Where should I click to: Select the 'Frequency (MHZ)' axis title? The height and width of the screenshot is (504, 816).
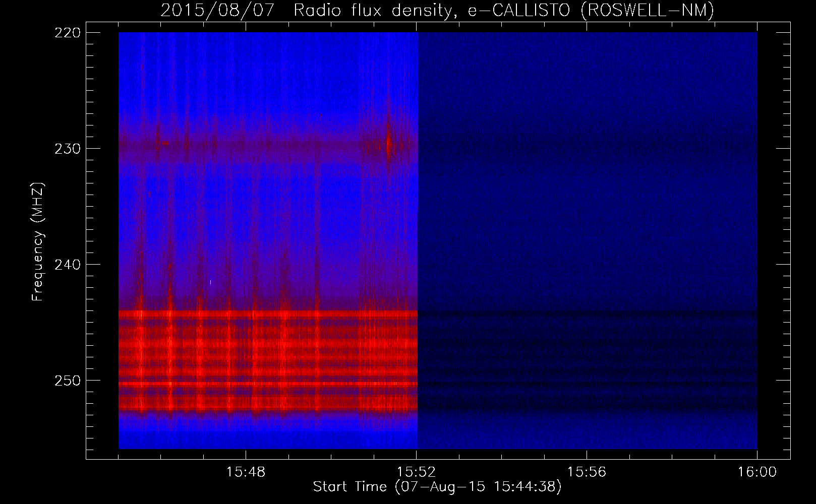[x=38, y=241]
